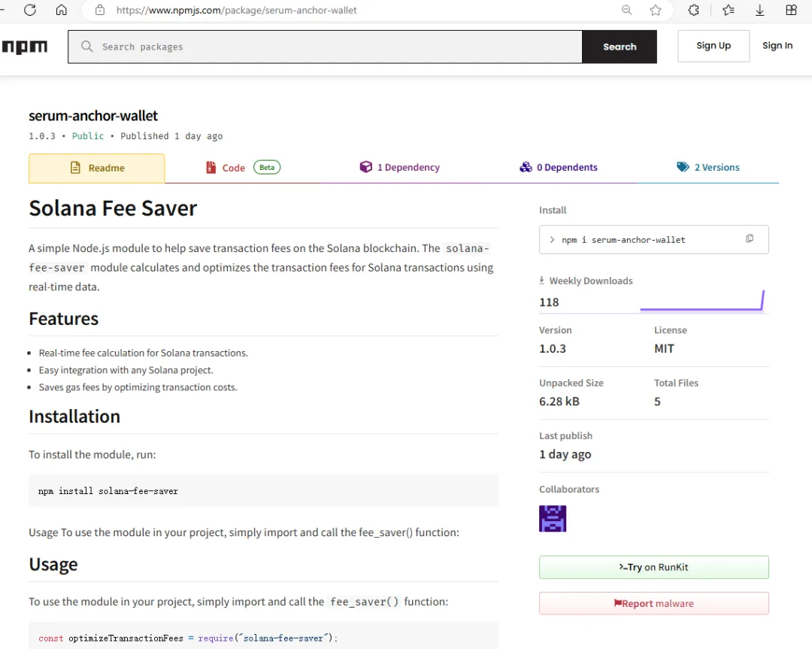
Task: Click the Try on RunKit button
Action: tap(653, 567)
